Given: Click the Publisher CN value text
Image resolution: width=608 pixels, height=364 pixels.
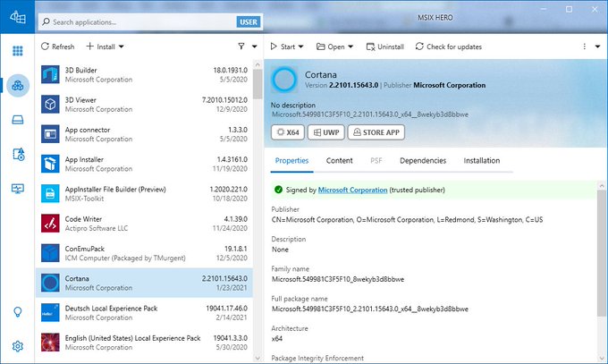Looking at the screenshot, I should pyautogui.click(x=407, y=220).
